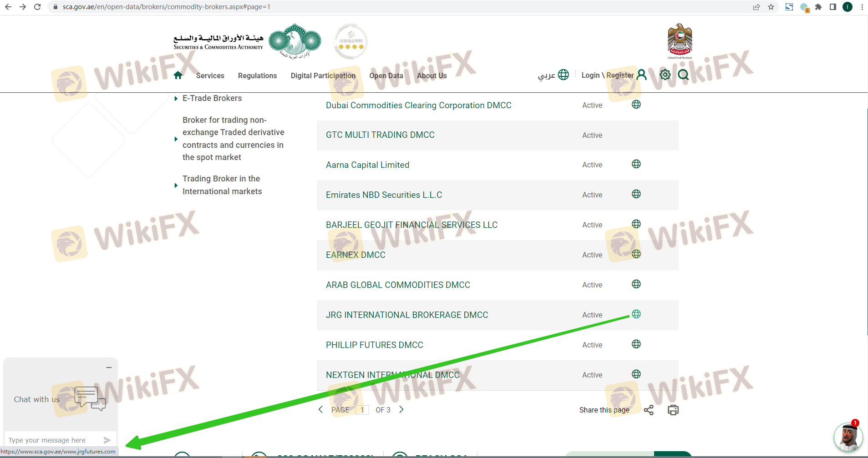868x458 pixels.
Task: Click the user account profile icon
Action: point(641,75)
